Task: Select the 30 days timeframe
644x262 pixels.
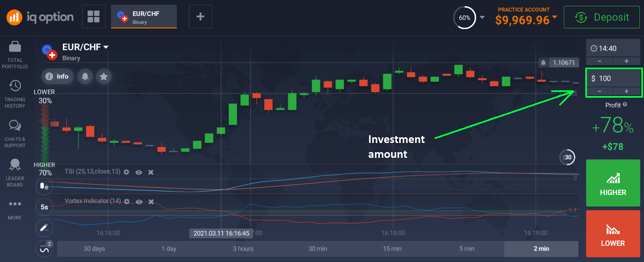Action: (94, 249)
